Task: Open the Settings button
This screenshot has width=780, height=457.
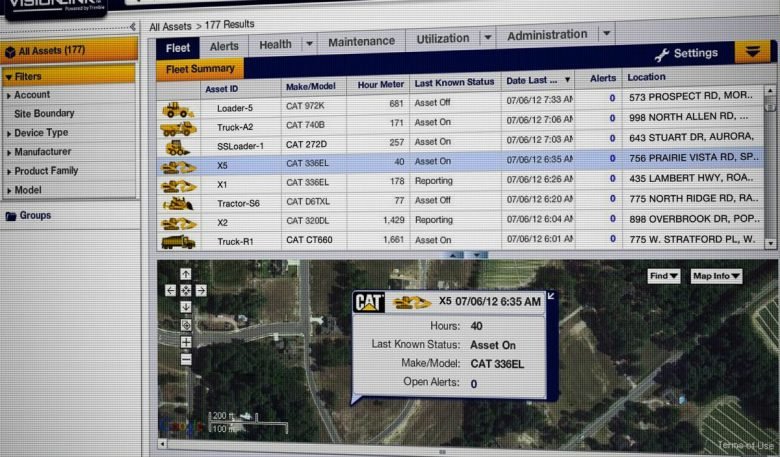Action: (x=686, y=53)
